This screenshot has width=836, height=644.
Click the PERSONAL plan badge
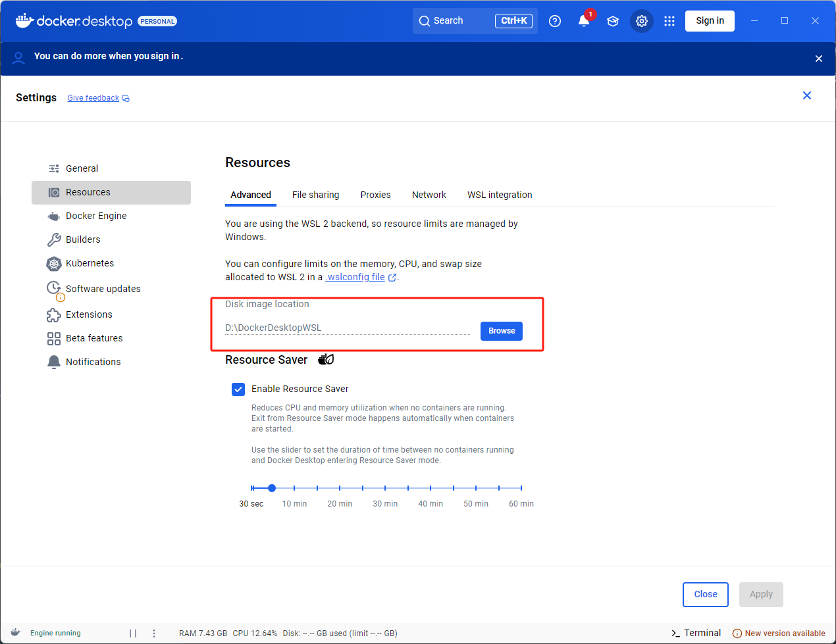[x=157, y=22]
